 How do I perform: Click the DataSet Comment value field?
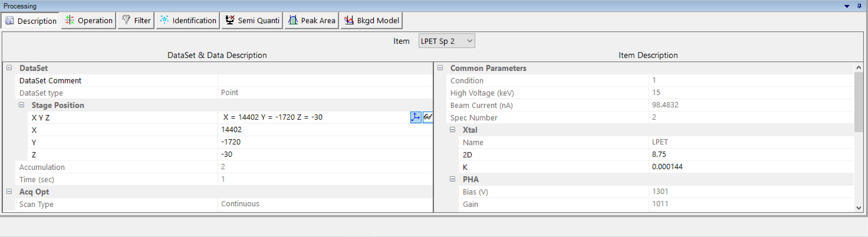pyautogui.click(x=325, y=80)
